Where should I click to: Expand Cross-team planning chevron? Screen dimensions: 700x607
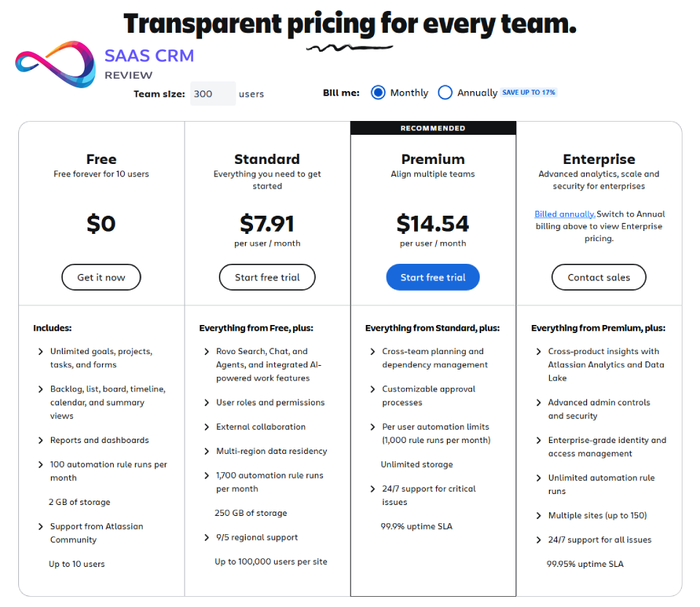(x=373, y=352)
